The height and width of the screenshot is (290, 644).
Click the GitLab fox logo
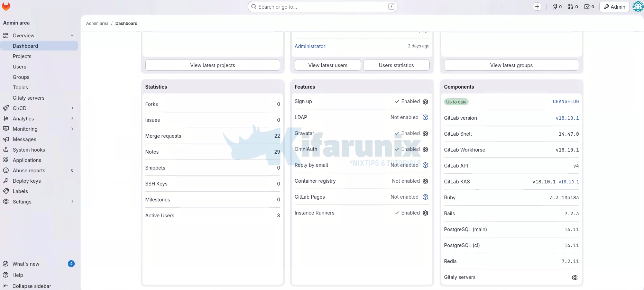(6, 6)
